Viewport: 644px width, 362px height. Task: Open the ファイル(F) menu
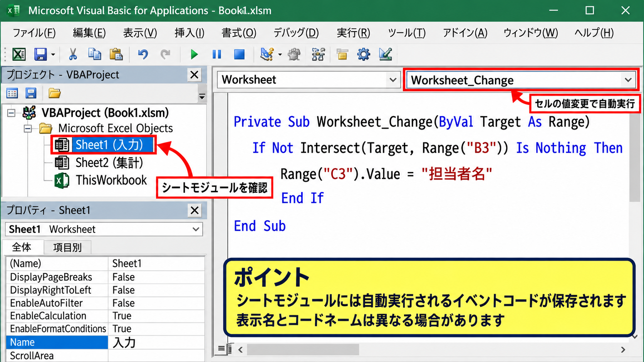click(x=34, y=33)
